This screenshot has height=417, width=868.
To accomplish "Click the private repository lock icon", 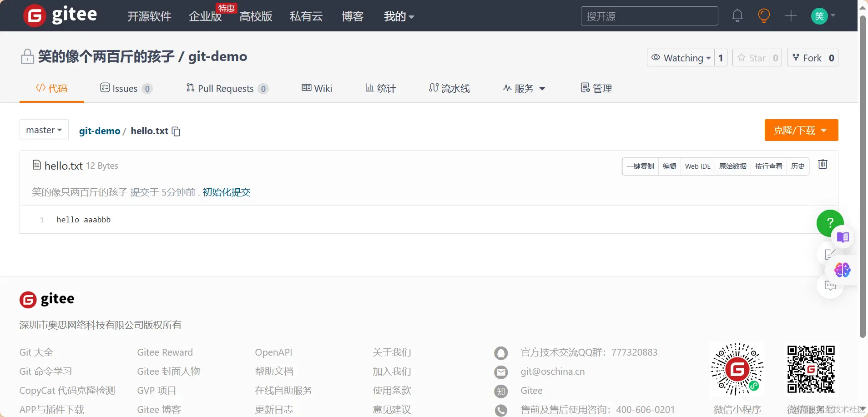I will [x=27, y=56].
